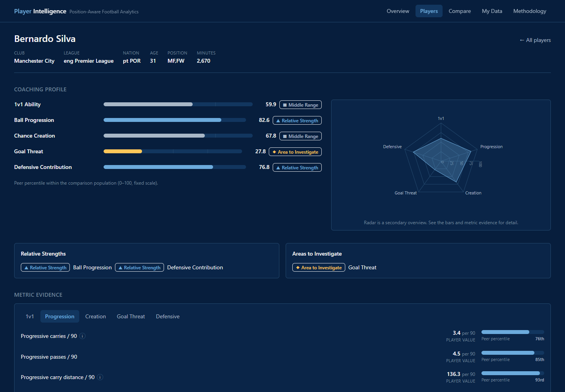Show the Defensive metric tab
The width and height of the screenshot is (565, 392).
[x=168, y=316]
